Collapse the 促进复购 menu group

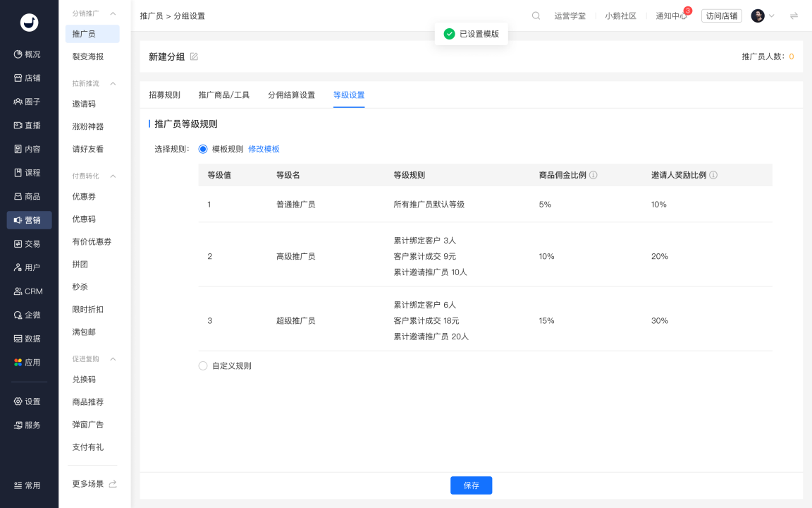(113, 358)
